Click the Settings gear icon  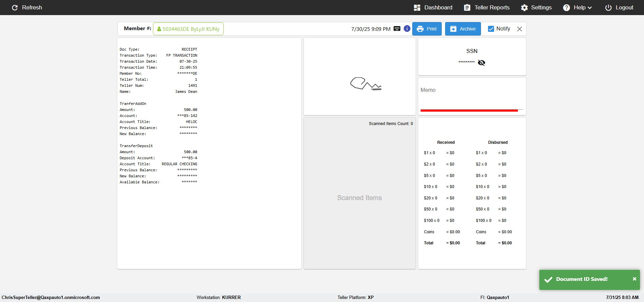coord(524,8)
